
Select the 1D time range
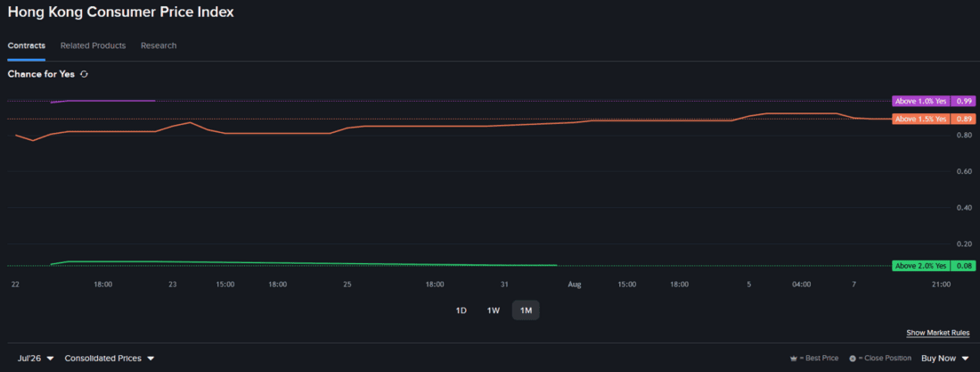point(461,310)
